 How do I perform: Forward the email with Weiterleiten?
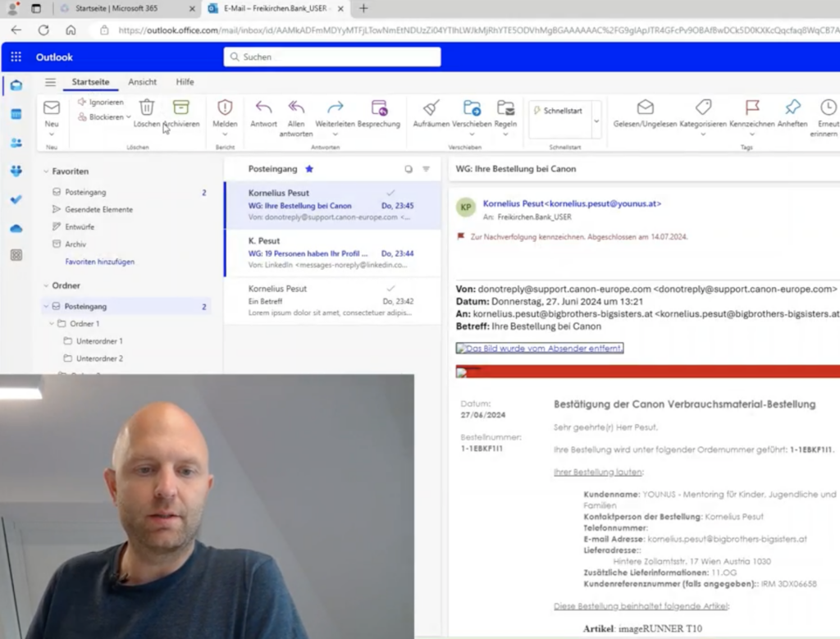[335, 114]
